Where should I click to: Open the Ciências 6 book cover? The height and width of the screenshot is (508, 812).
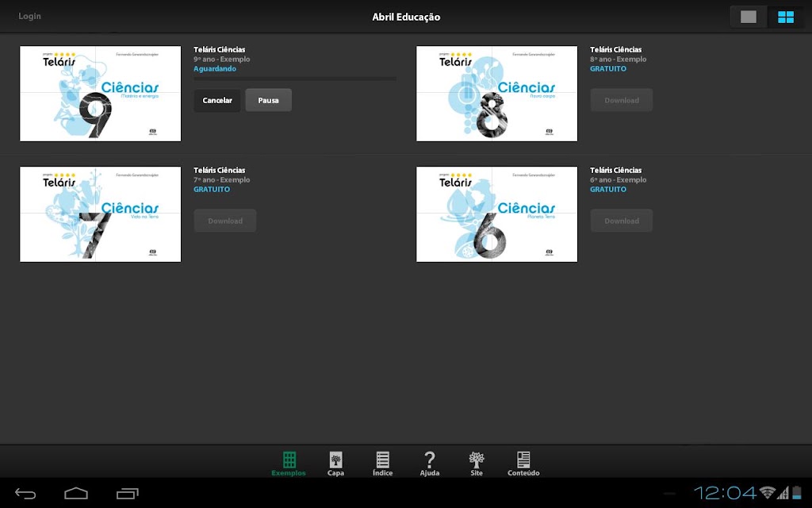(x=496, y=214)
